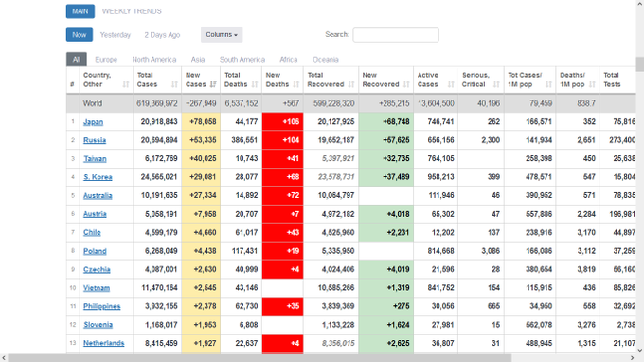Switch to Yesterday data view
This screenshot has height=362, width=644.
click(116, 35)
